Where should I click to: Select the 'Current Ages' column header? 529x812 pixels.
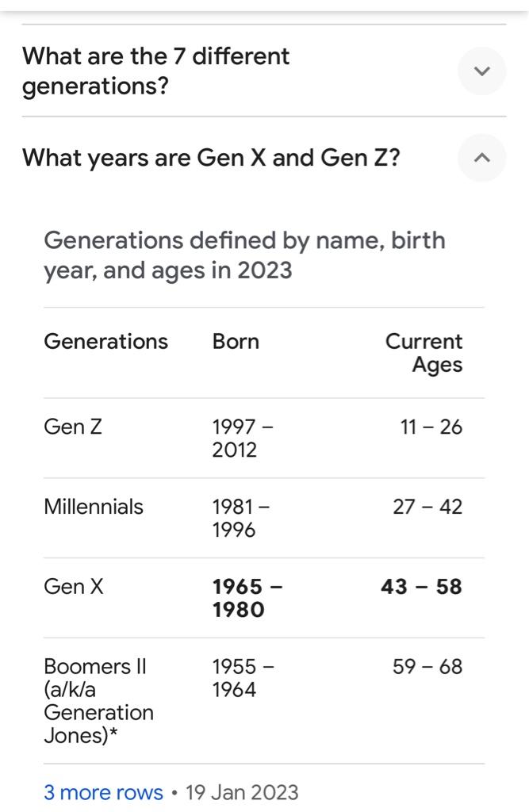click(x=424, y=353)
